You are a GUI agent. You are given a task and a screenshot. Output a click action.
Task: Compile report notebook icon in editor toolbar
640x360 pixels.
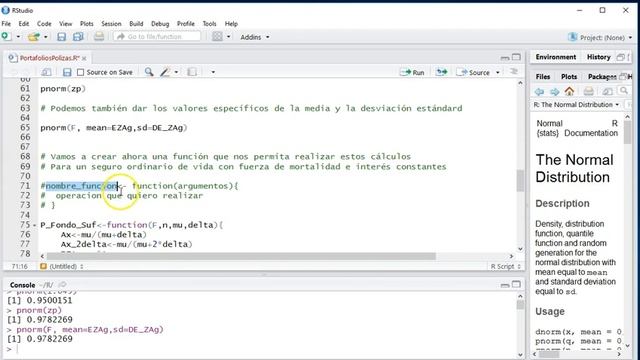tap(191, 72)
